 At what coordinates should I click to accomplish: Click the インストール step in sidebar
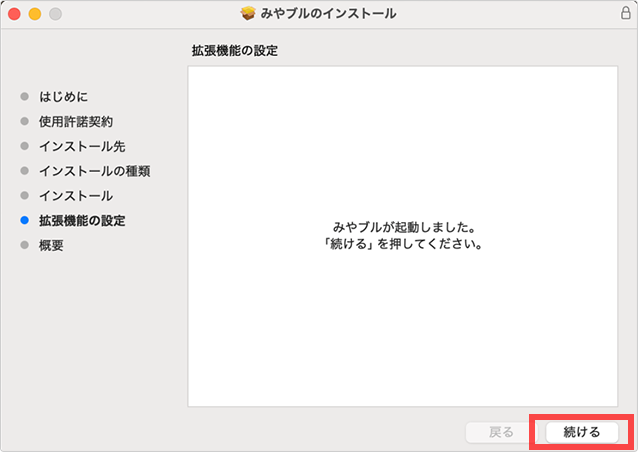click(x=75, y=196)
